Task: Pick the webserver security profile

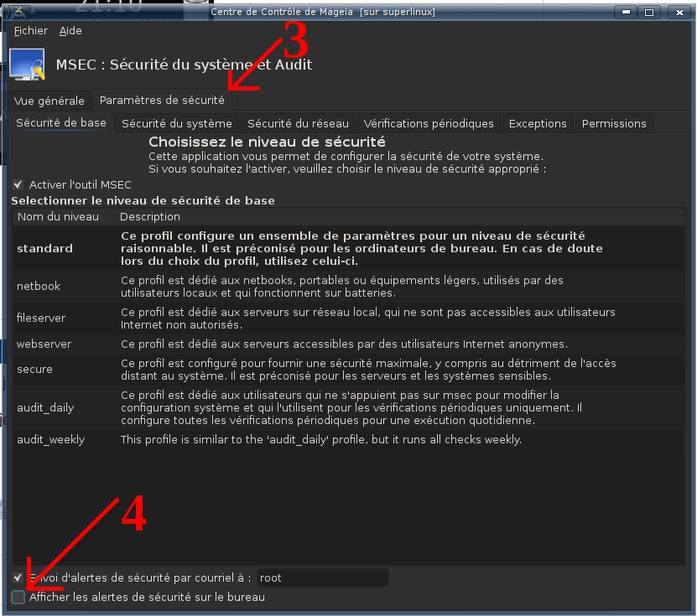Action: point(349,344)
